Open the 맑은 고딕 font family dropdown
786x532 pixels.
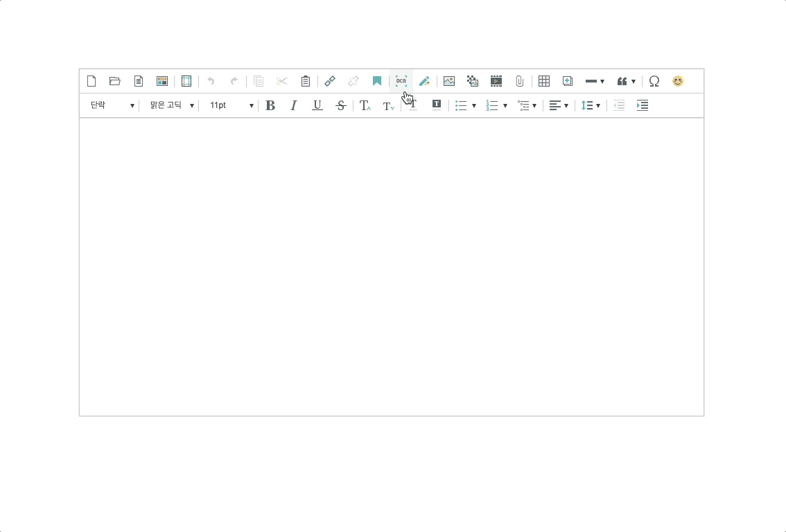[x=171, y=105]
